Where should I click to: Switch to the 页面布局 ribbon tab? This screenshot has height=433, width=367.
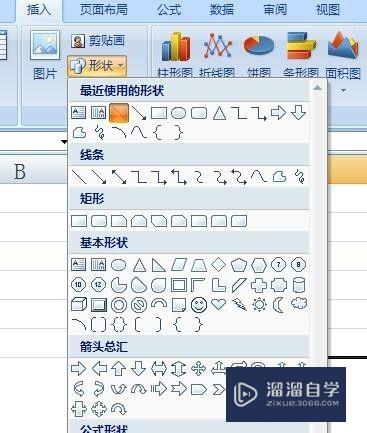point(104,9)
